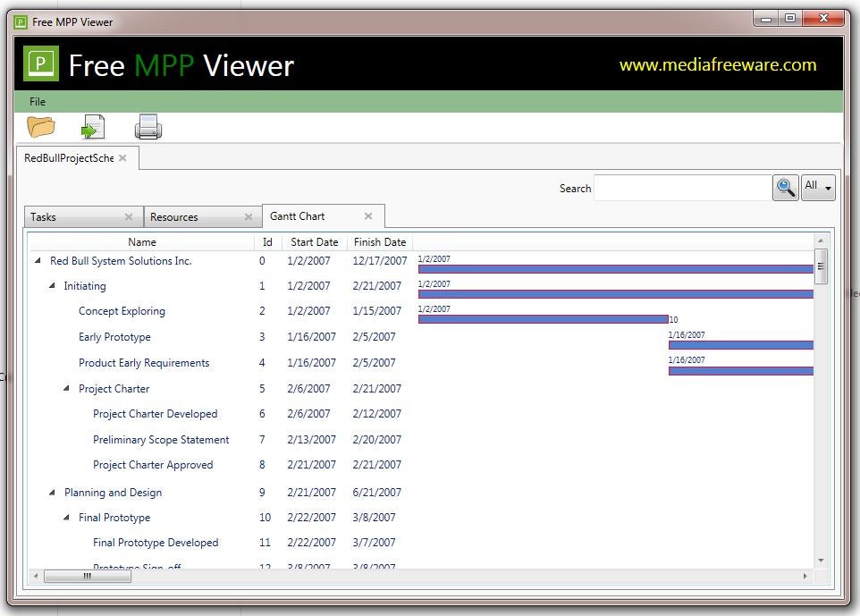
Task: Close the Gantt Chart tab with its X
Action: click(368, 216)
